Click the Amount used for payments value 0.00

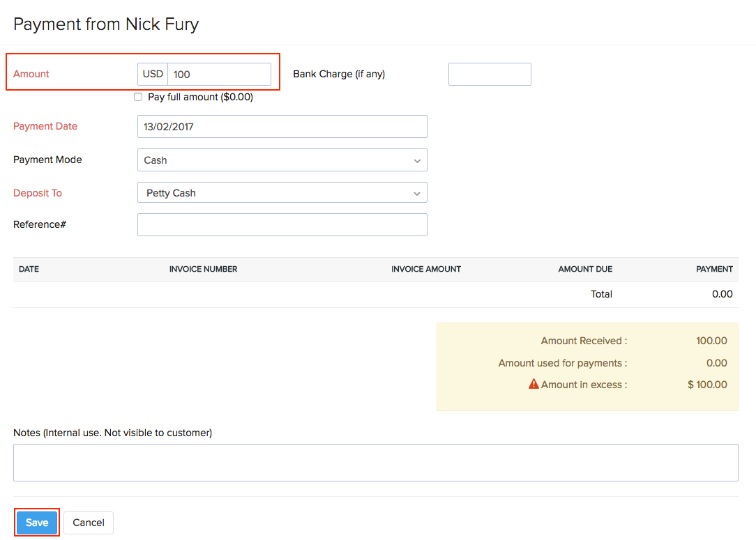tap(716, 363)
